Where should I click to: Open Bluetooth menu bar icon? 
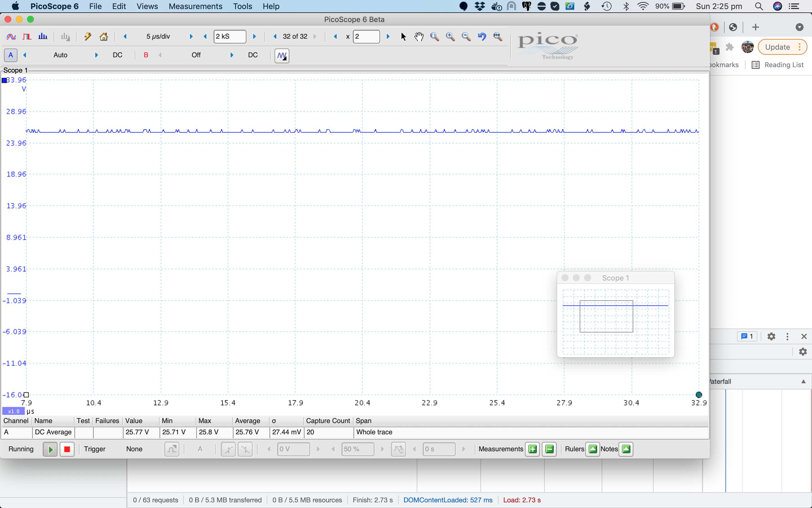626,6
